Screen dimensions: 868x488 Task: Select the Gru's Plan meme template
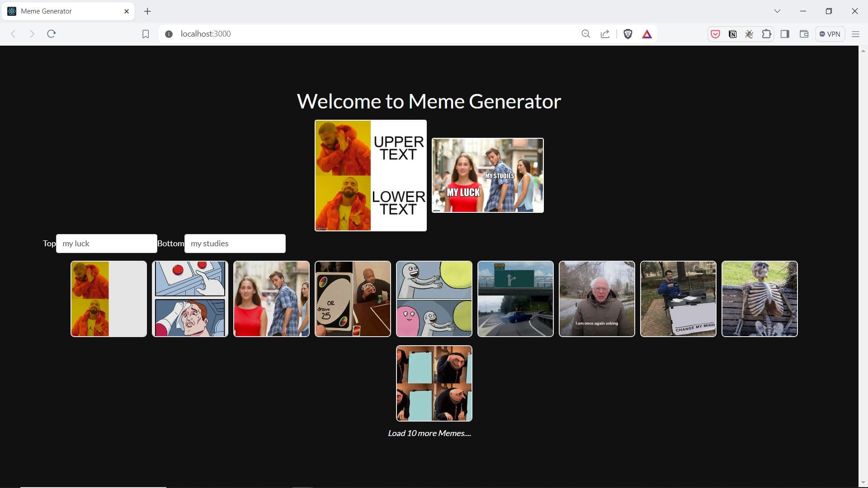coord(434,384)
